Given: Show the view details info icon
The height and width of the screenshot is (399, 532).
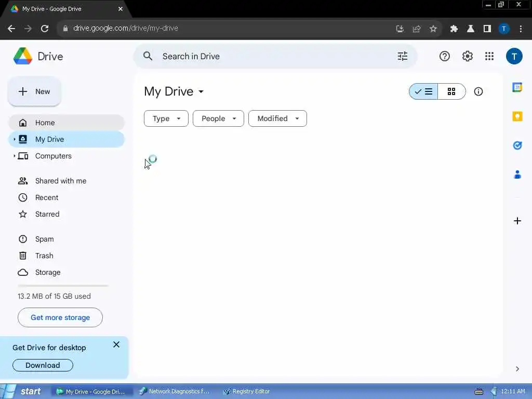Looking at the screenshot, I should click(478, 91).
